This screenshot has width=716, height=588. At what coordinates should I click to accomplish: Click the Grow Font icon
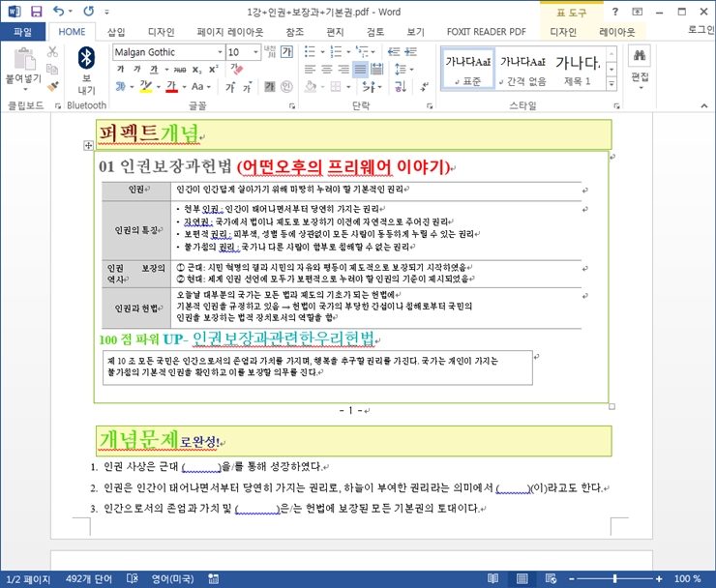click(230, 87)
